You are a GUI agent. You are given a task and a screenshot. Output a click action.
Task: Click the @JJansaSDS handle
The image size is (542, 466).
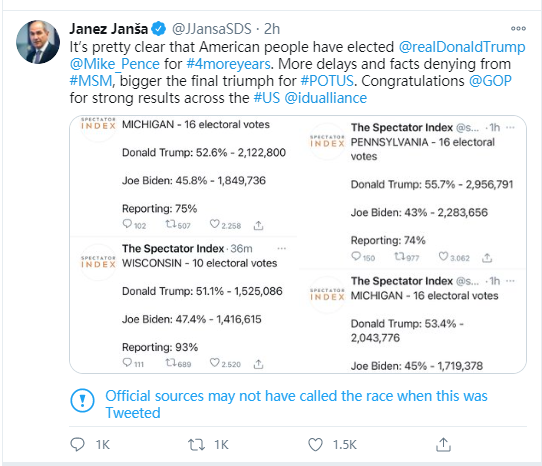(212, 29)
